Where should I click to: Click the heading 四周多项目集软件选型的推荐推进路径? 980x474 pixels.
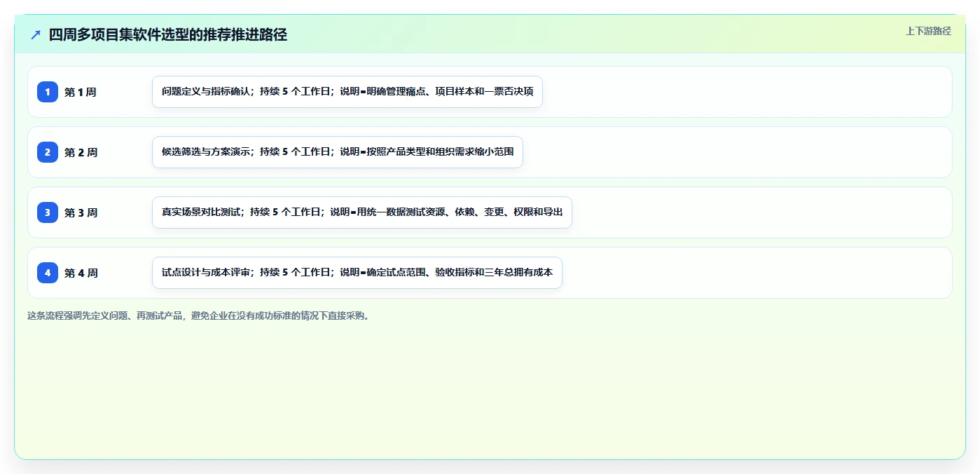pyautogui.click(x=168, y=35)
